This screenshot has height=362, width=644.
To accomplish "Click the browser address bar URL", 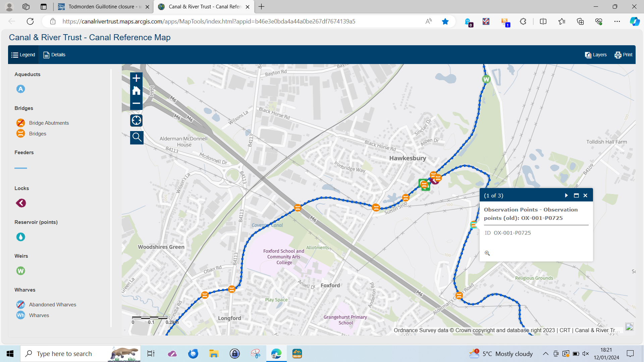I will tap(209, 21).
